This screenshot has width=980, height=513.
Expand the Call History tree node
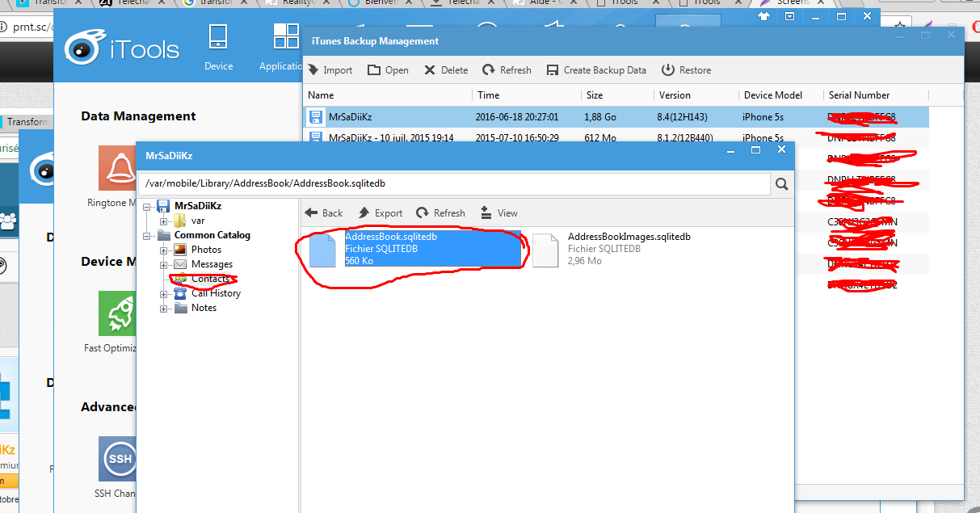click(x=164, y=293)
